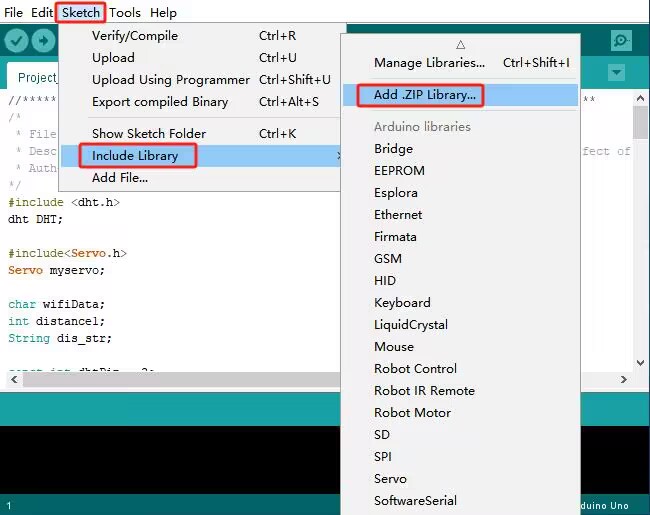This screenshot has width=650, height=515.
Task: Click the horizontal scrollbar left arrow
Action: [15, 379]
